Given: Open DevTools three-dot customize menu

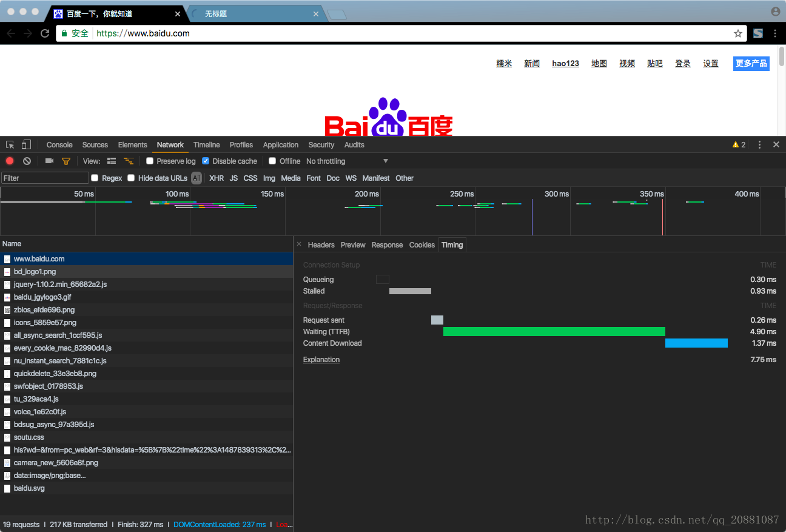Looking at the screenshot, I should 759,144.
